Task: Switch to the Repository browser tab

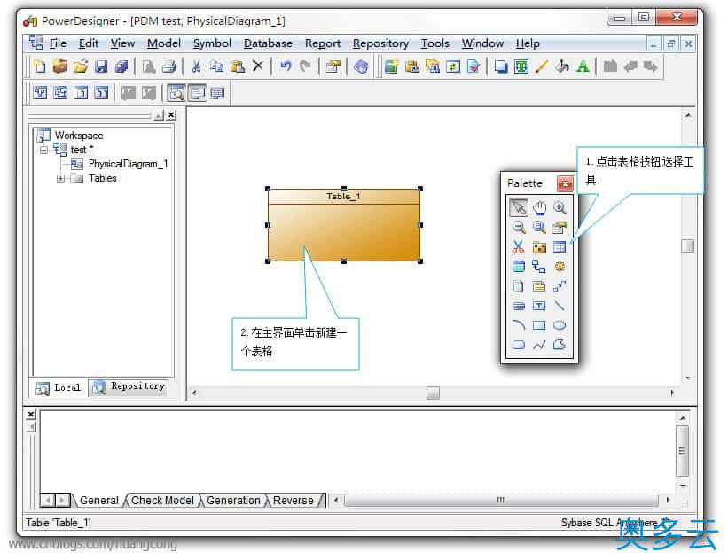Action: point(129,387)
